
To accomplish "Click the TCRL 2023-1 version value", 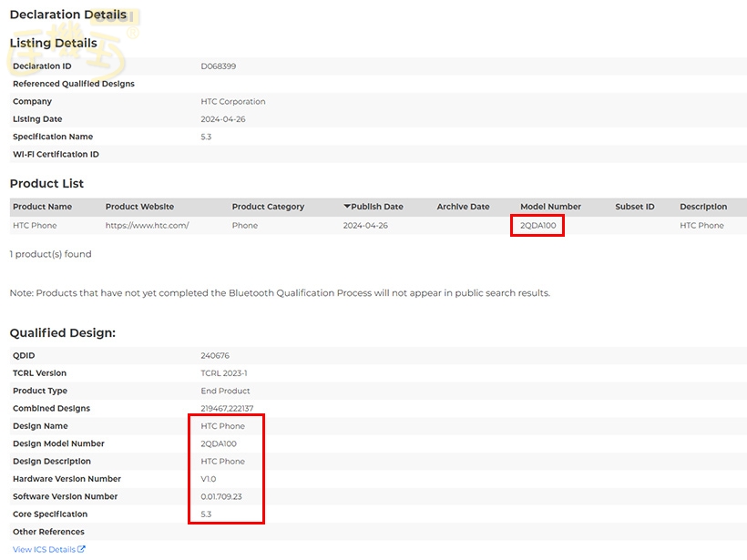I will 224,373.
